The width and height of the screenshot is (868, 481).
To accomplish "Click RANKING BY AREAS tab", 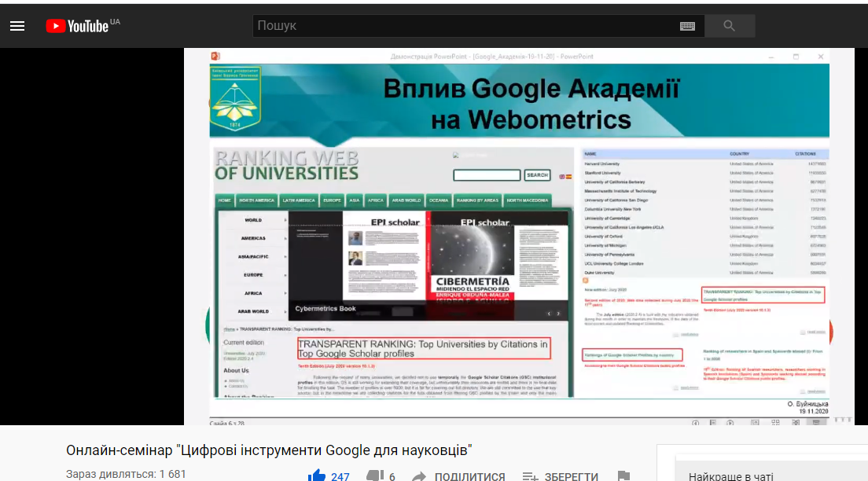I will tap(477, 200).
